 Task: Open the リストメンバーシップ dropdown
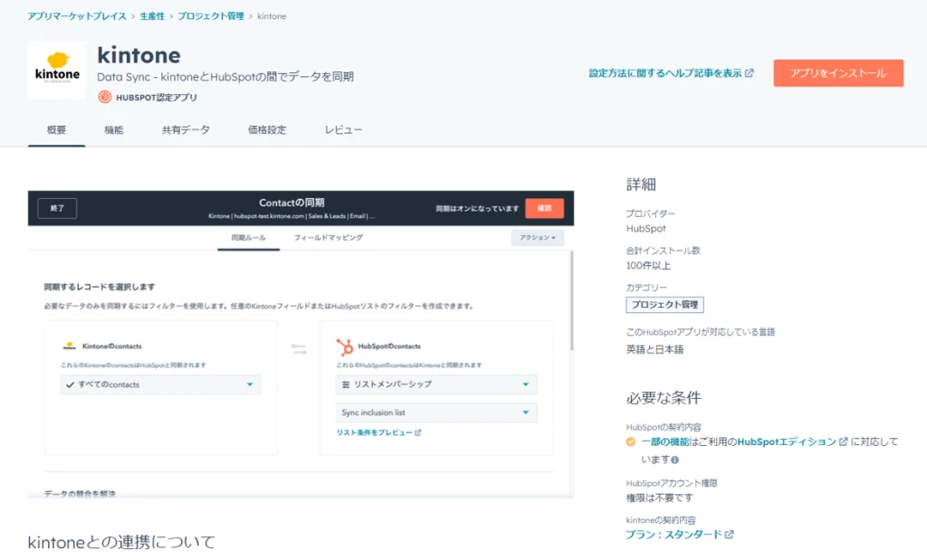tap(437, 384)
